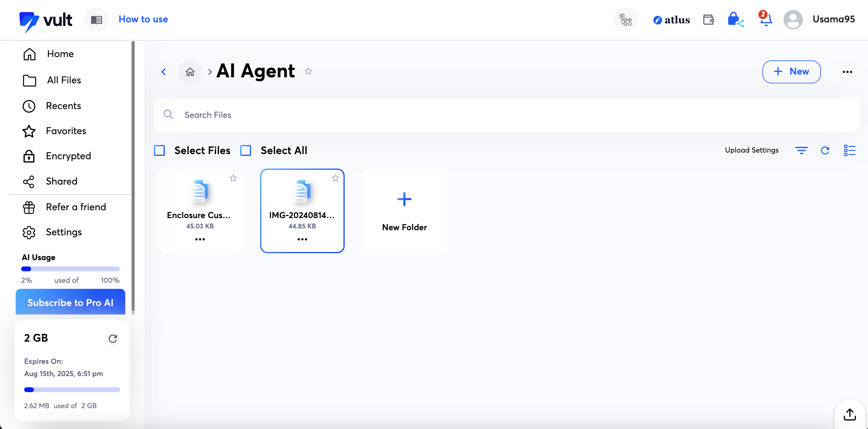Open notifications bell with badge
The image size is (868, 429).
[x=766, y=20]
